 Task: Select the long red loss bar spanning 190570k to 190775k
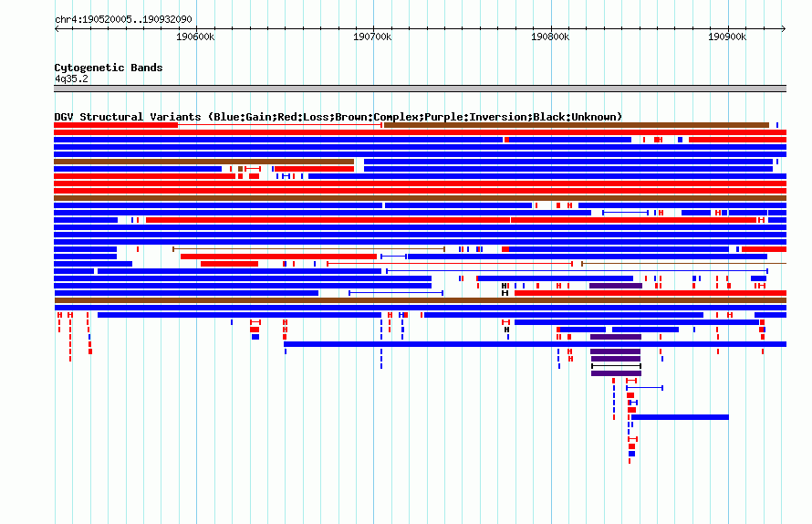tap(328, 220)
